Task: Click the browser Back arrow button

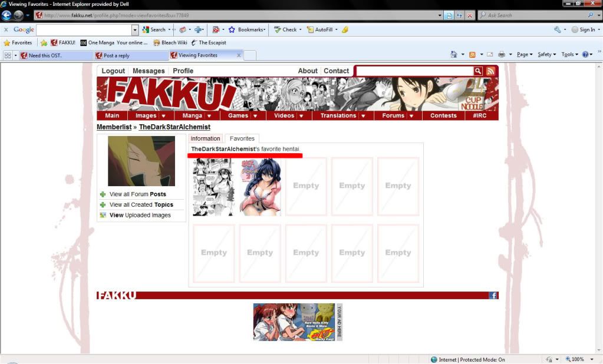Action: (7, 15)
